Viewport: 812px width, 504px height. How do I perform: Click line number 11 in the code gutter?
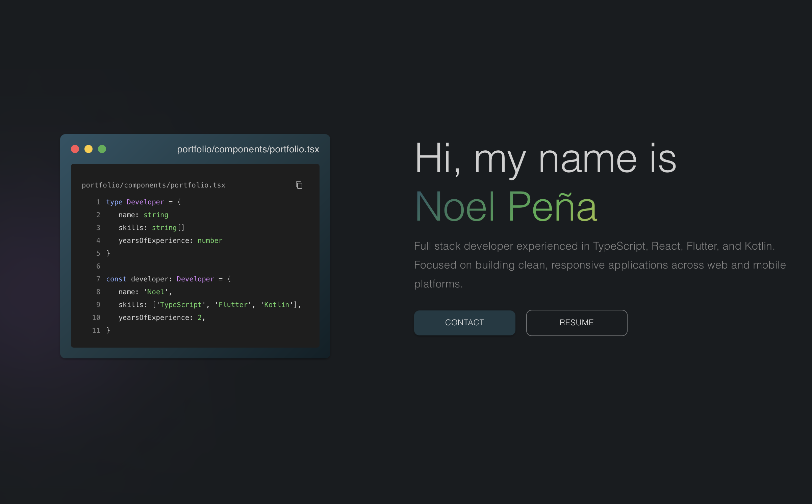click(x=96, y=330)
